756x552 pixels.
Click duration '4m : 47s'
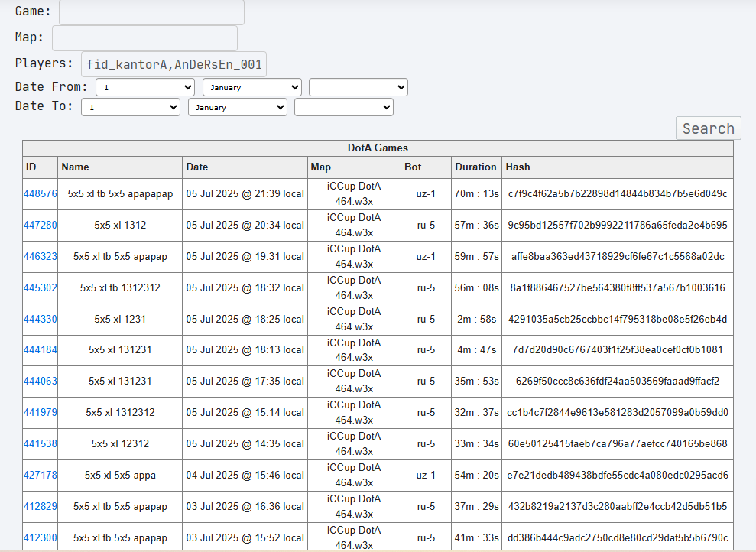(x=476, y=349)
